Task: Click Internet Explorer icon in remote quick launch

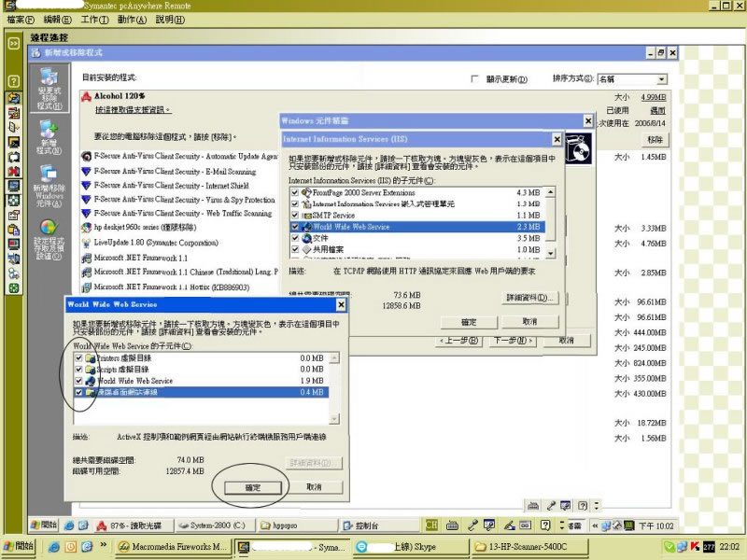Action: click(69, 525)
